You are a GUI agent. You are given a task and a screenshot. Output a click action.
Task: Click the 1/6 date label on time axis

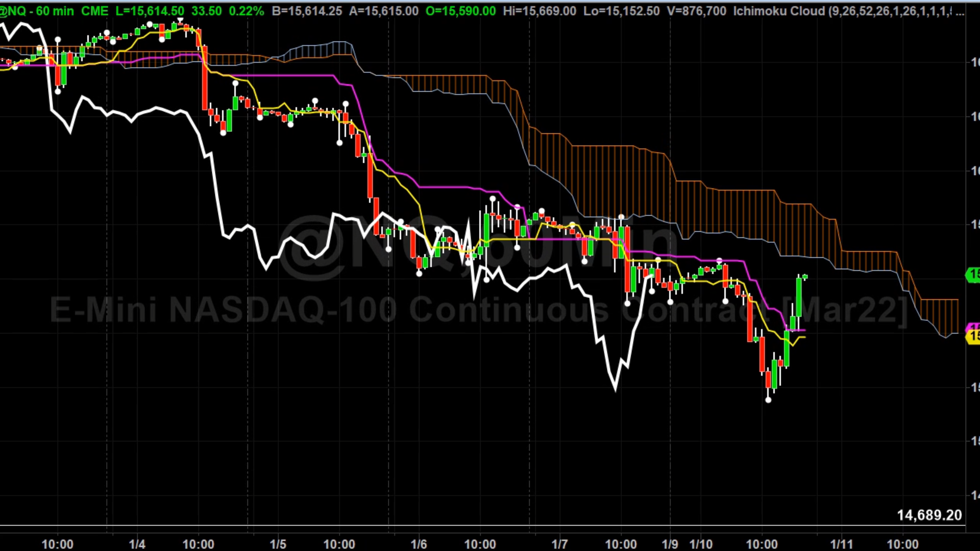pyautogui.click(x=419, y=544)
